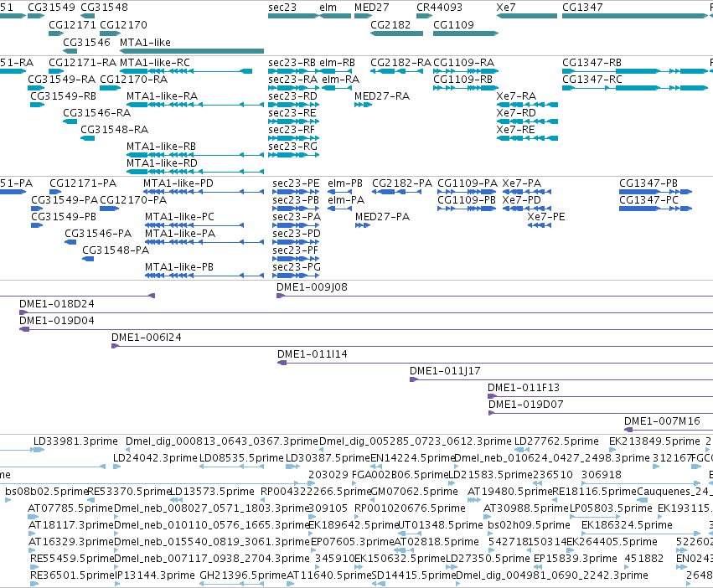Viewport: 713px width, 588px height.
Task: Click transcript MTA1-like-RD
Action: tap(195, 172)
